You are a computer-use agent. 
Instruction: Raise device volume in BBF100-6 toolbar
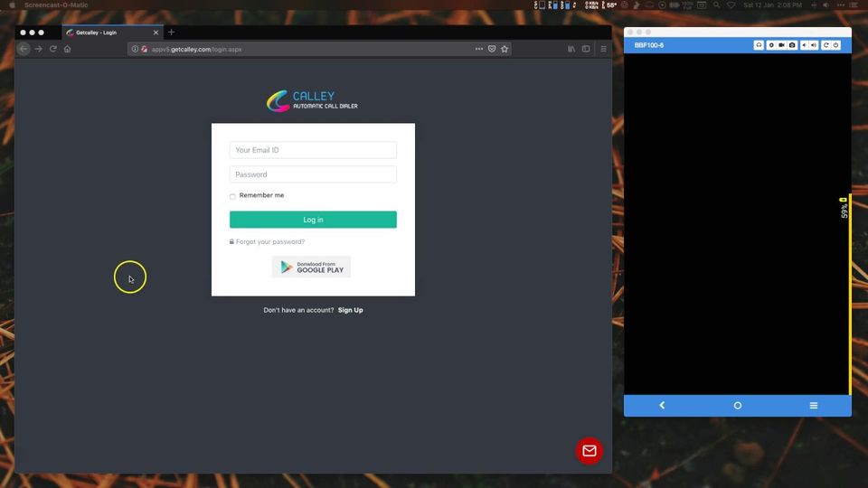pos(814,45)
